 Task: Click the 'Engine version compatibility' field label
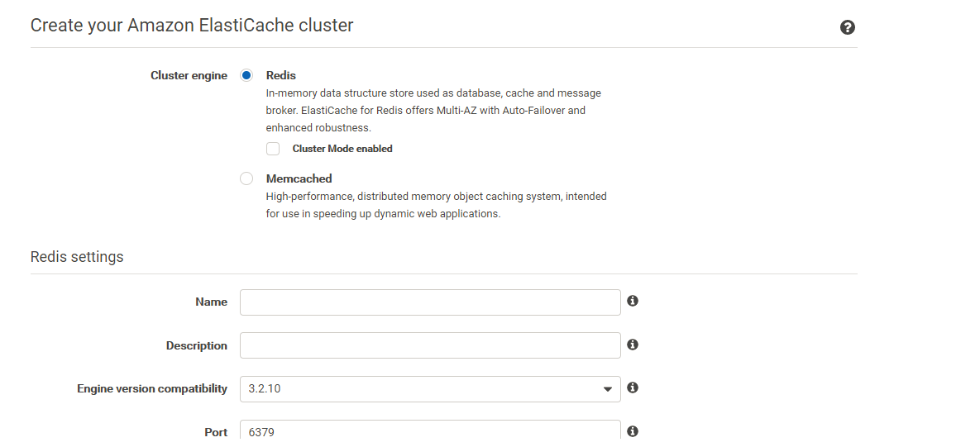[152, 388]
